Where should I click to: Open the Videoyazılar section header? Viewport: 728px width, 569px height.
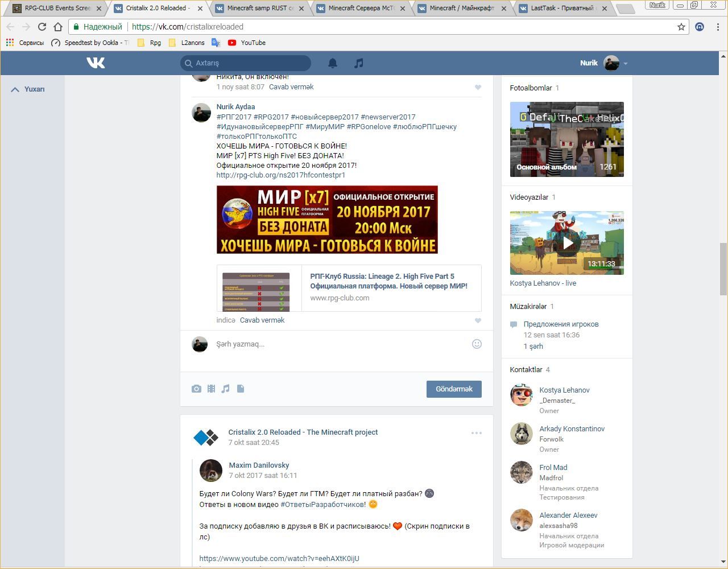529,197
